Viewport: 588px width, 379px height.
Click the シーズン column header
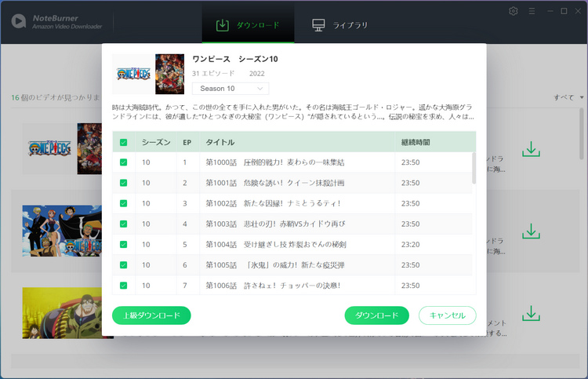(156, 142)
